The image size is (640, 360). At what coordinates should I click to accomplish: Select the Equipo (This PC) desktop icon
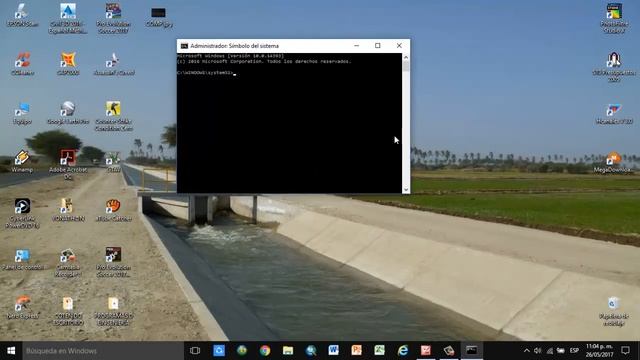(x=22, y=113)
